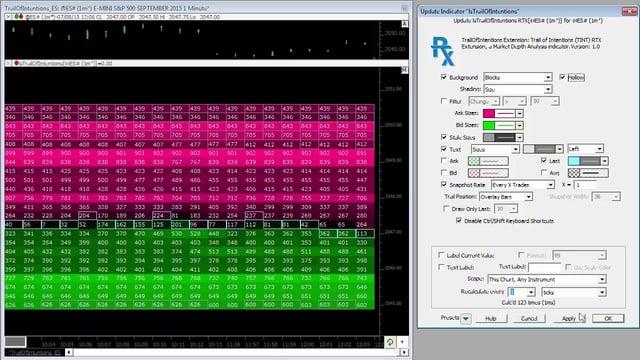Toggle the Snapshot Rate checkbox
The height and width of the screenshot is (360, 640).
444,184
